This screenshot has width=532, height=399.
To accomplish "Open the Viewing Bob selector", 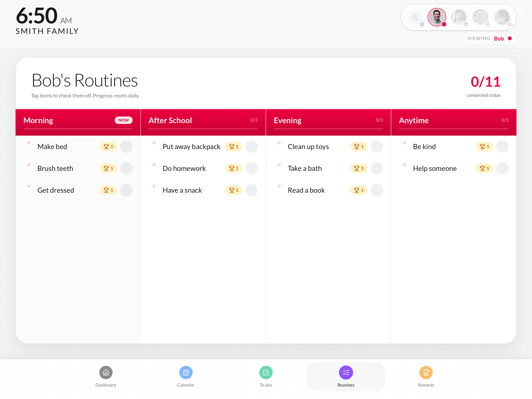I will (x=490, y=38).
